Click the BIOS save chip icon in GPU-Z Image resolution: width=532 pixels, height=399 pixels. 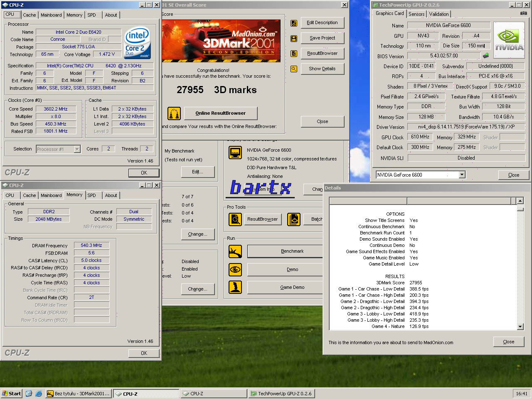pyautogui.click(x=485, y=55)
